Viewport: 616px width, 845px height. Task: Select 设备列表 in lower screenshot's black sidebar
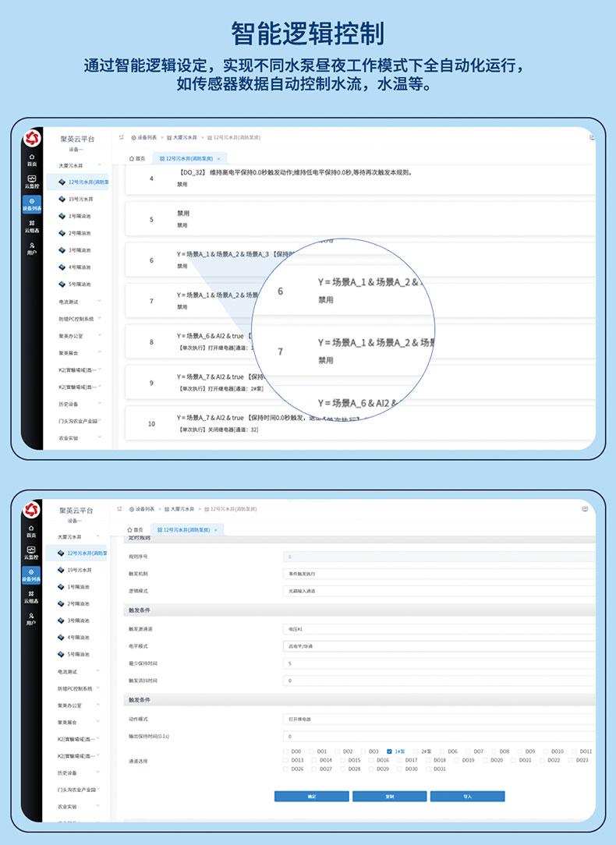[32, 575]
